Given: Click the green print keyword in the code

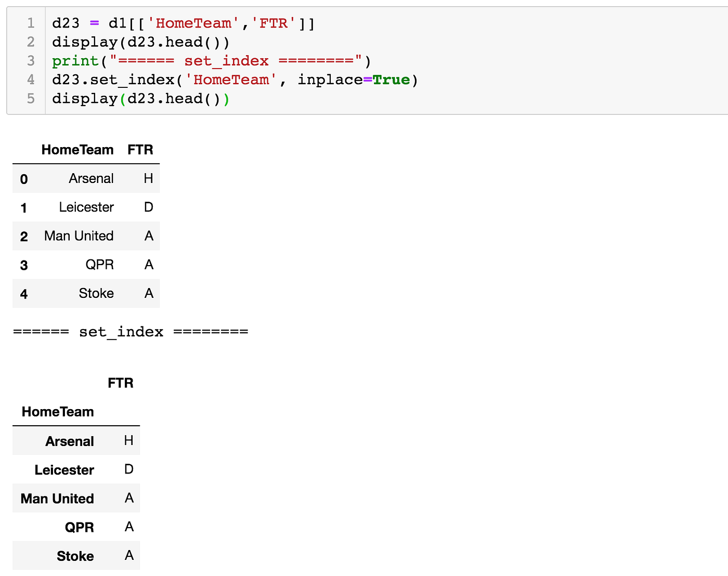Looking at the screenshot, I should click(x=75, y=61).
